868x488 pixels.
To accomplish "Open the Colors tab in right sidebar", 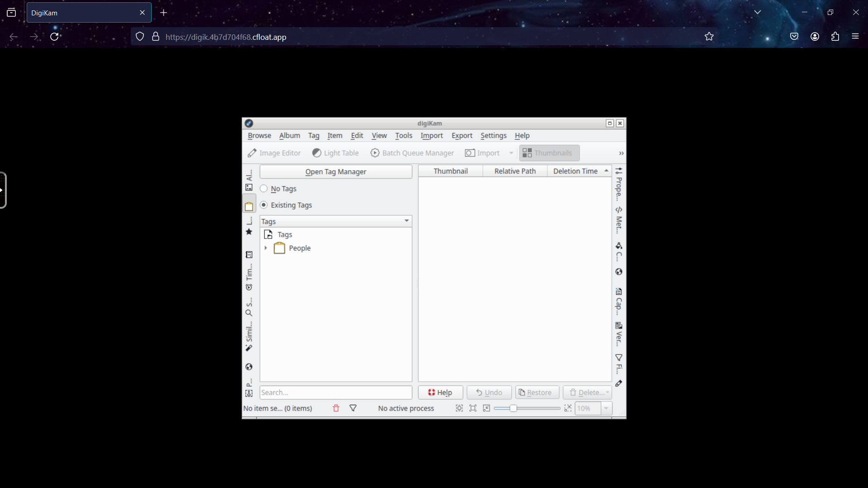I will click(619, 252).
